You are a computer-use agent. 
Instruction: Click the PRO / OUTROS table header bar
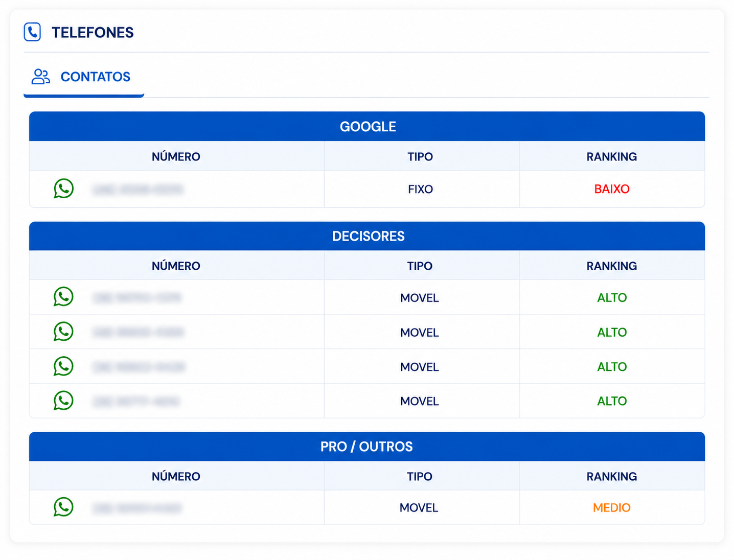pos(367,447)
